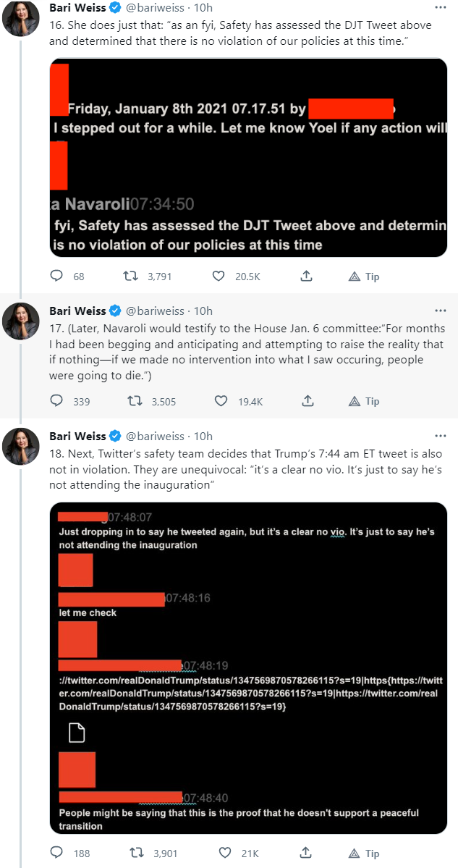This screenshot has height=868, width=458.
Task: Tip the author on tweet 18
Action: pos(364,853)
